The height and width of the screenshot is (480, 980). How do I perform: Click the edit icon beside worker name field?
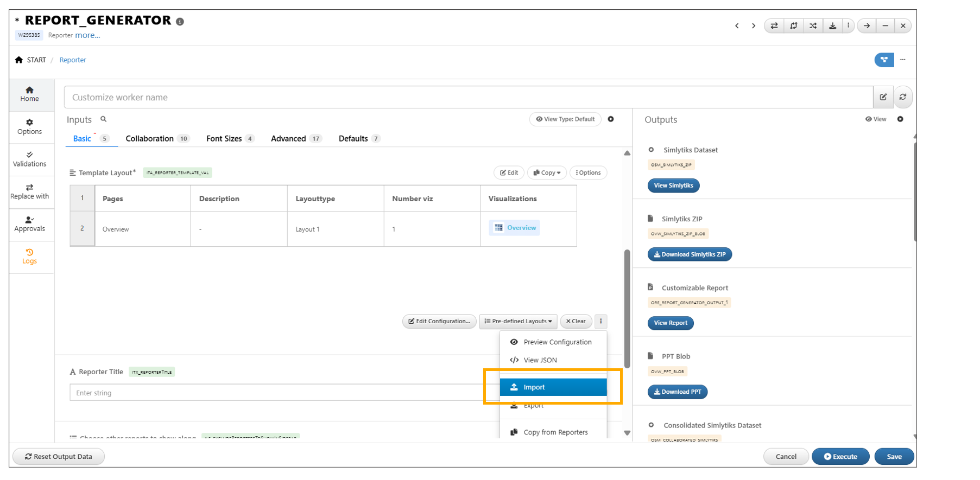click(x=883, y=97)
